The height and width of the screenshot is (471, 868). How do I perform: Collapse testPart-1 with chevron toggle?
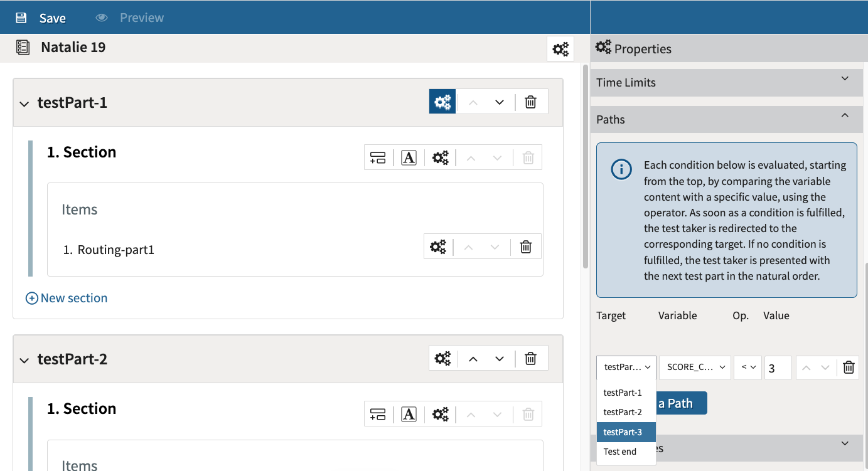24,103
